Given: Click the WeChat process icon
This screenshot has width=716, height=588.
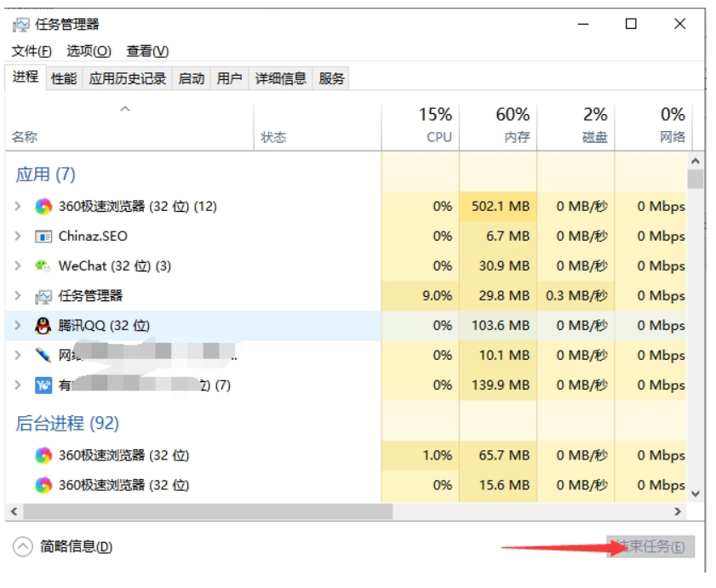Looking at the screenshot, I should pyautogui.click(x=43, y=266).
